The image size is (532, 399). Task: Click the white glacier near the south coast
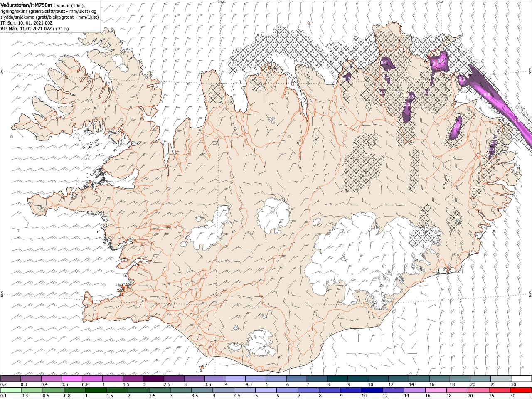point(260,344)
